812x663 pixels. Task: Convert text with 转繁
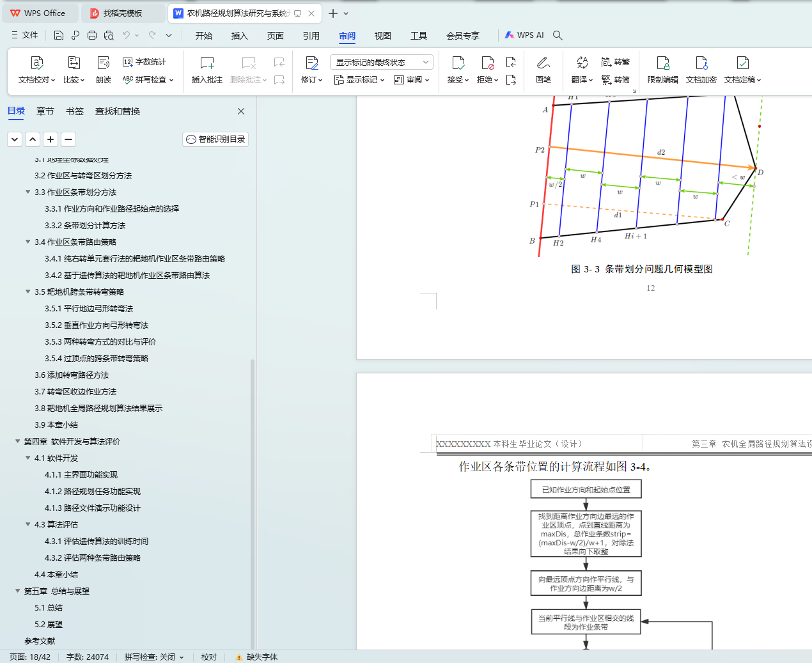616,62
